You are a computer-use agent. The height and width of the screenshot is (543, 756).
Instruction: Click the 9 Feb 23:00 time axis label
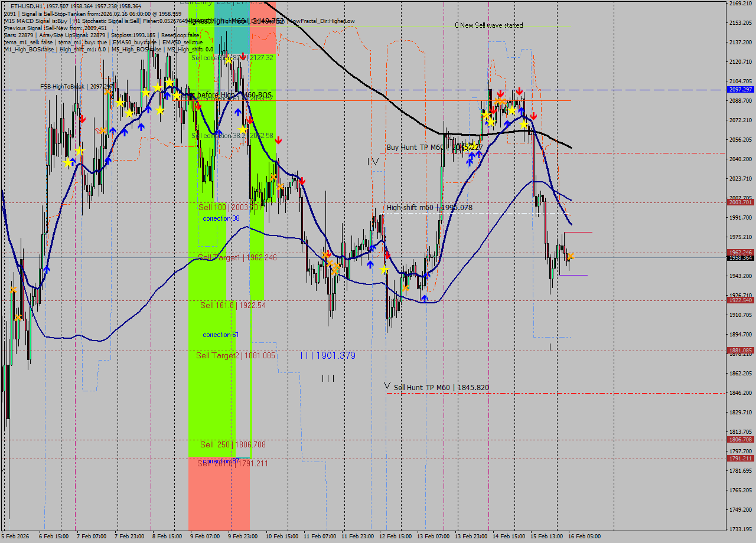242,537
